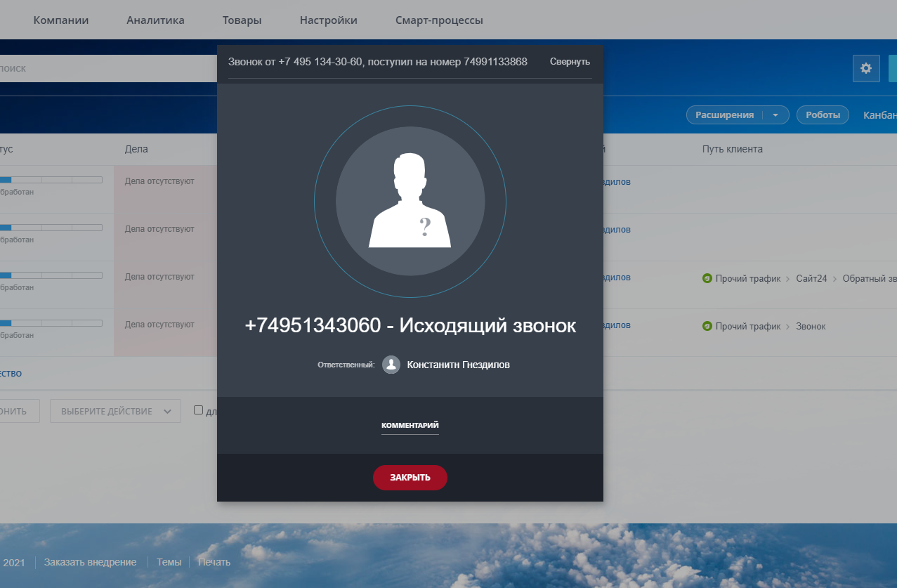Image resolution: width=897 pixels, height=588 pixels.
Task: Click green icon in Звонок client path
Action: 707,327
